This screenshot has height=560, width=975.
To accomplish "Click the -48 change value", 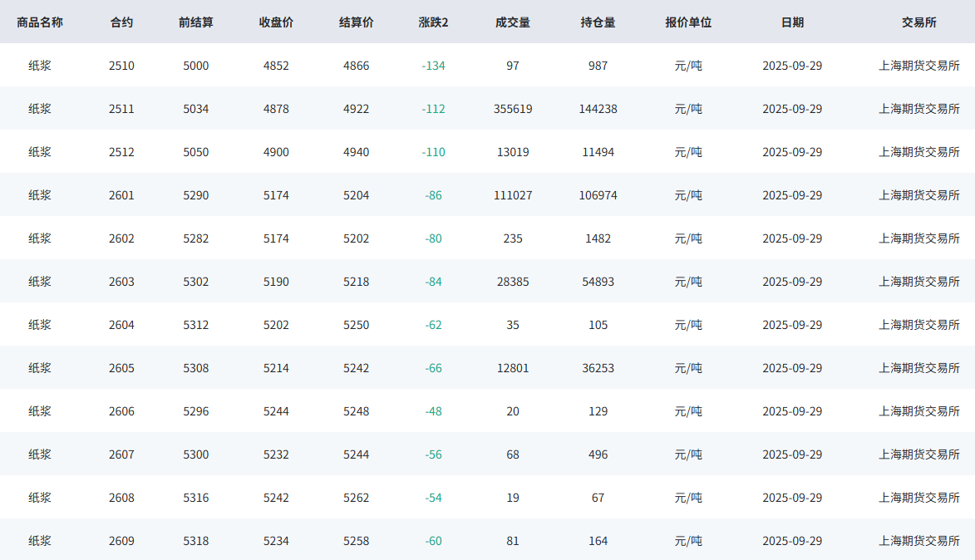I will tap(433, 411).
